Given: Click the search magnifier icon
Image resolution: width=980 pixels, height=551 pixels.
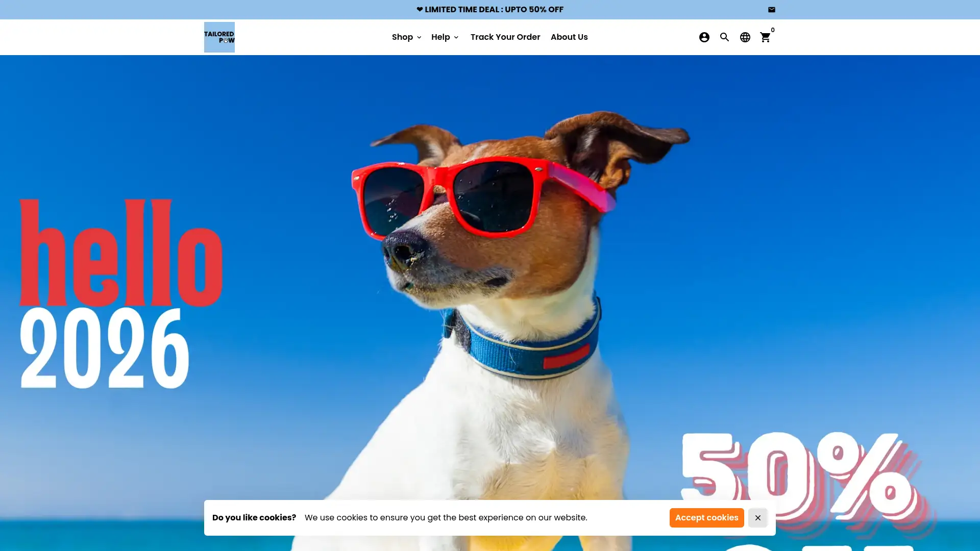Looking at the screenshot, I should [724, 37].
